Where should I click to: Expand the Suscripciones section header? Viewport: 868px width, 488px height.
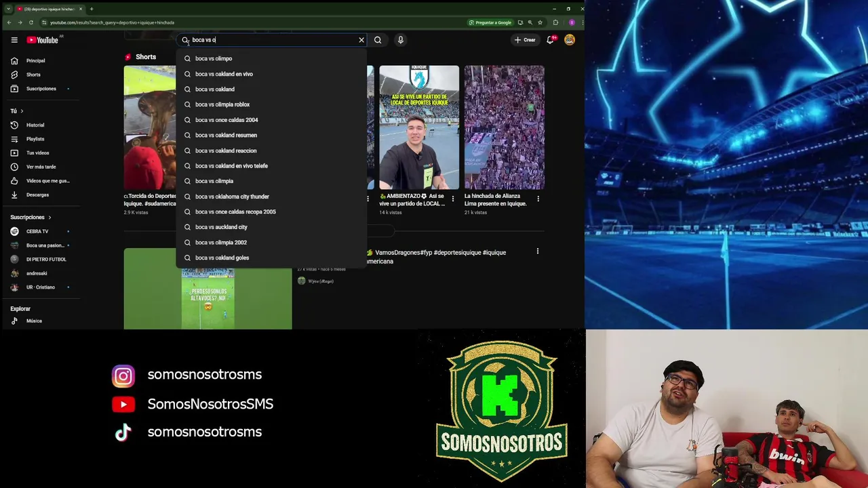coord(31,218)
